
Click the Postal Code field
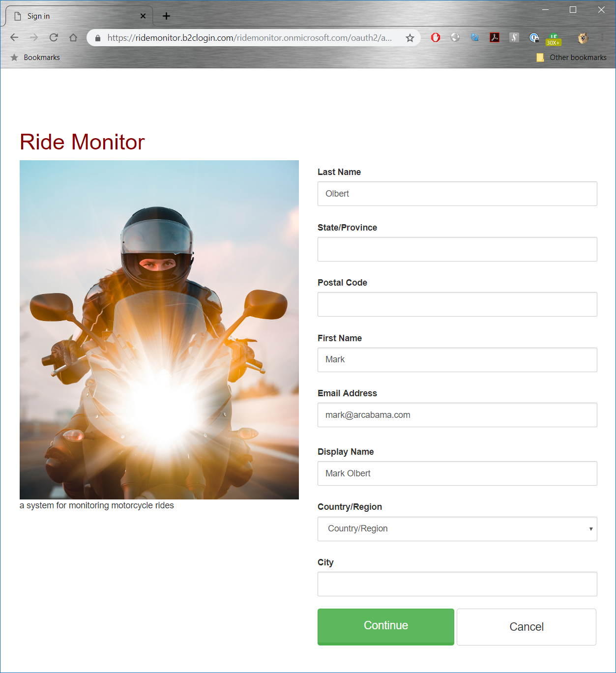click(x=457, y=304)
